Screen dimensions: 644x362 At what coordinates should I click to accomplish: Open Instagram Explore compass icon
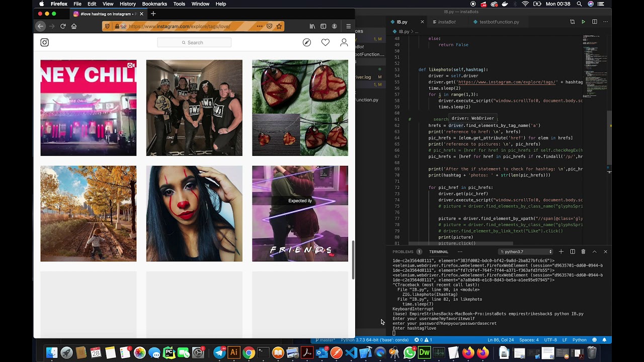click(307, 43)
